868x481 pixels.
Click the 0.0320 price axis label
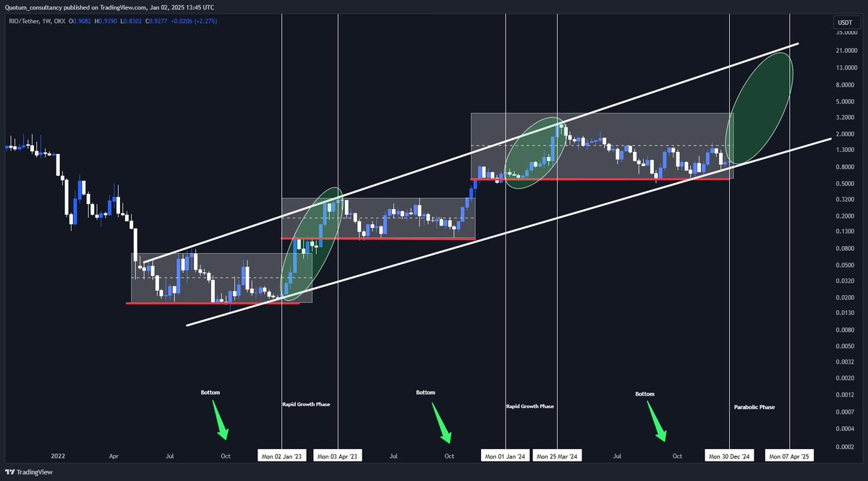pyautogui.click(x=846, y=281)
